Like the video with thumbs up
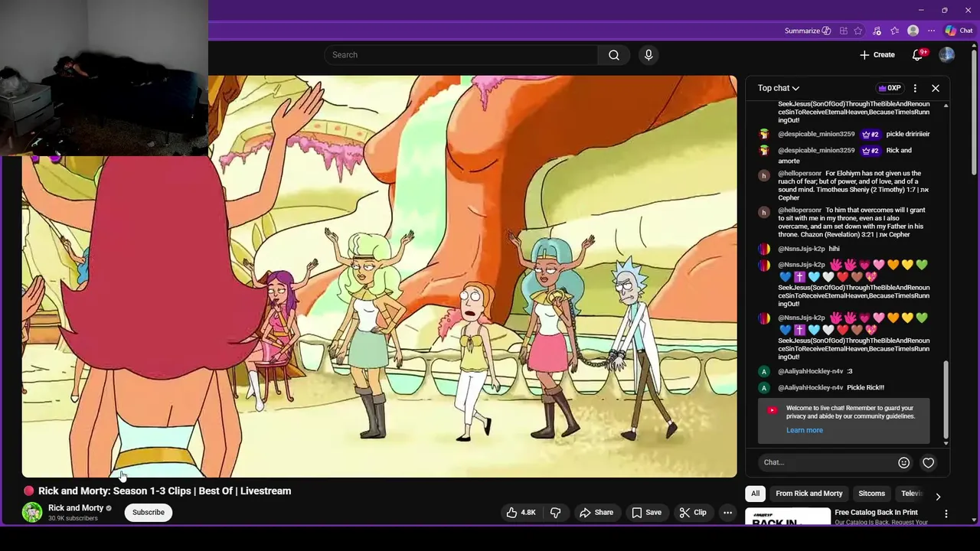This screenshot has height=551, width=980. 521,513
